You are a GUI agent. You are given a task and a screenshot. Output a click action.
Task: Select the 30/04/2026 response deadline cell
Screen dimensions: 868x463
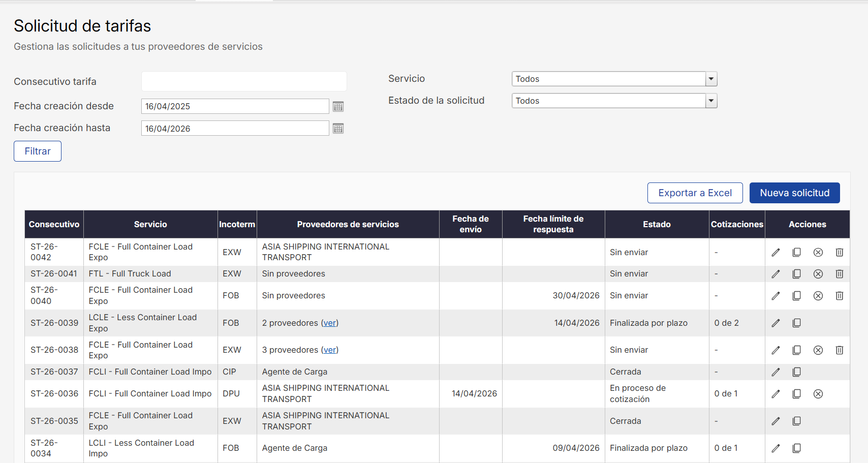point(553,296)
